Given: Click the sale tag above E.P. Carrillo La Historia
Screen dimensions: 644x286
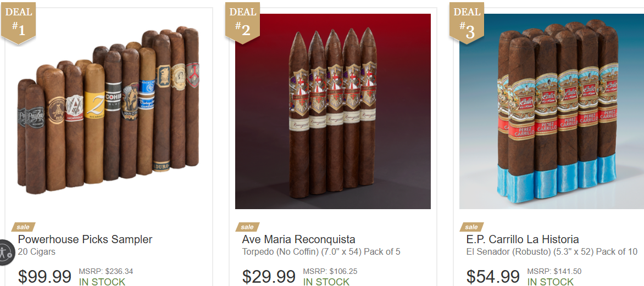Looking at the screenshot, I should [471, 227].
